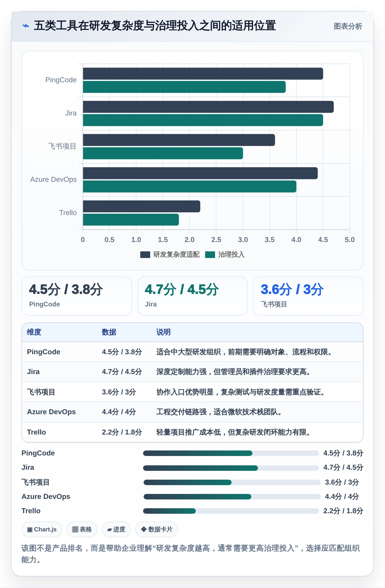Screen dimensions: 385x588
Task: Click the 说明 column header
Action: tap(163, 332)
